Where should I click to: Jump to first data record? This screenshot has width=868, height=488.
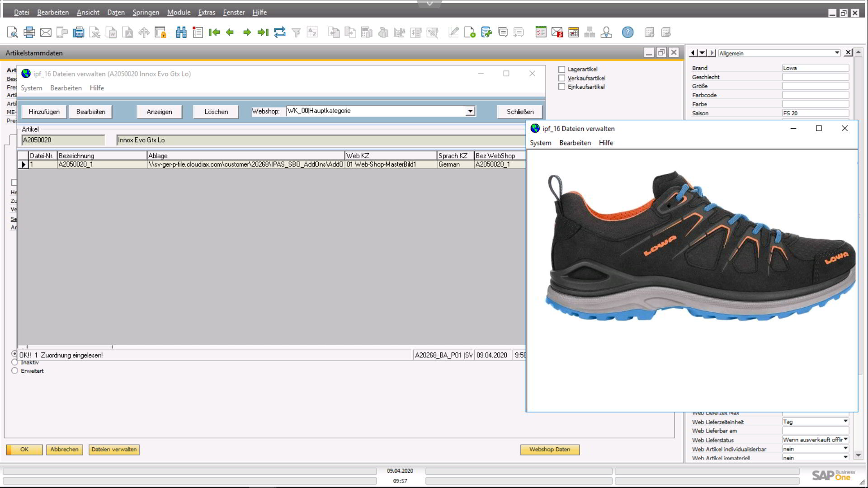pyautogui.click(x=214, y=33)
